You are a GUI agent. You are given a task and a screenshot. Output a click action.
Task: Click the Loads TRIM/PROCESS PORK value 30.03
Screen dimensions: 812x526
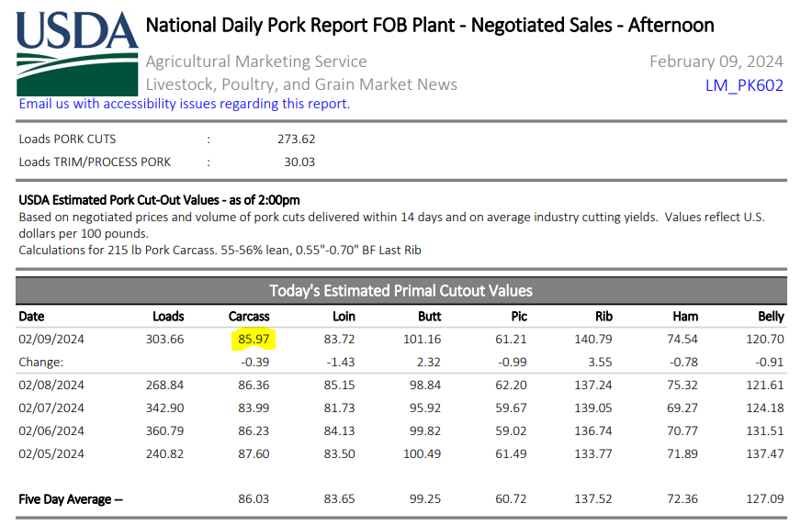tap(299, 162)
